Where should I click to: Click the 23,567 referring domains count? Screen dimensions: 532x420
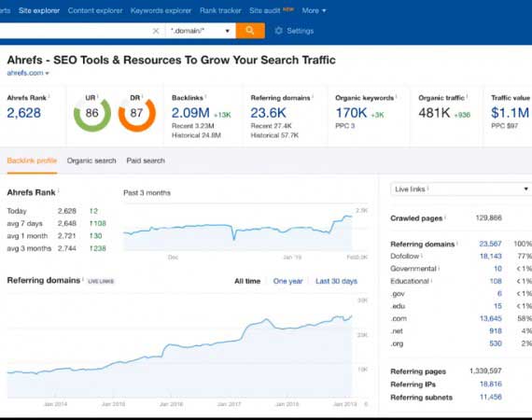[x=490, y=244]
